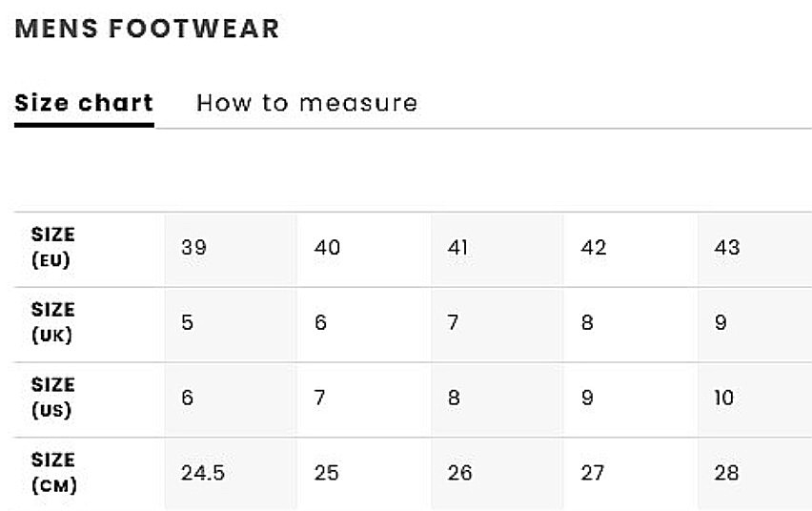The width and height of the screenshot is (812, 511).
Task: Select the Size chart tab
Action: click(84, 103)
